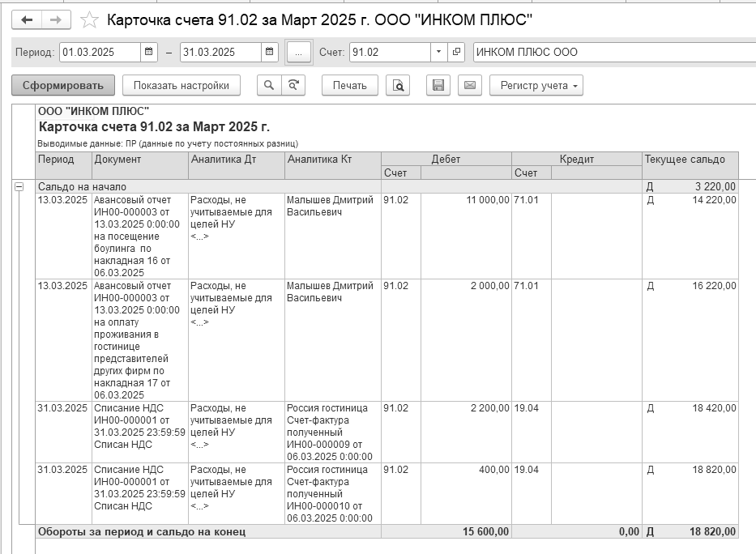Click debit amount 11 000,00
Viewport: 756px width, 554px height.
click(488, 200)
